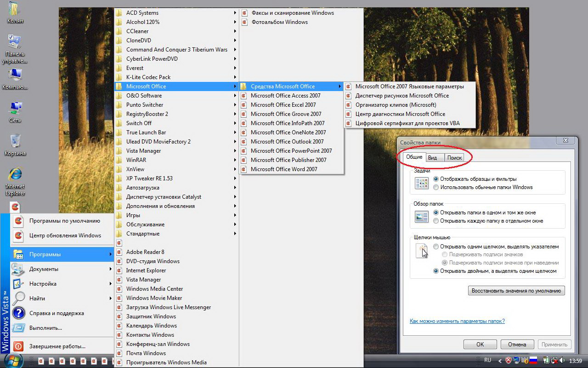Open the Как можно изменить параметры папок? link
This screenshot has width=588, height=368.
(457, 321)
